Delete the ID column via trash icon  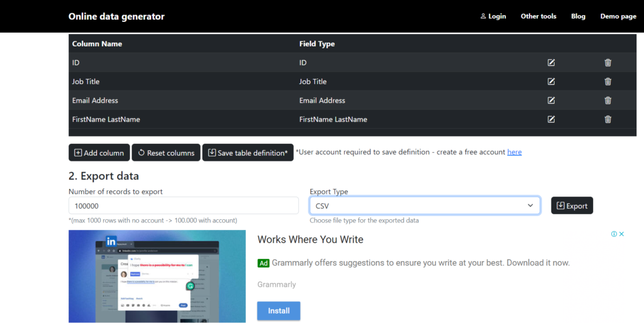coord(608,63)
